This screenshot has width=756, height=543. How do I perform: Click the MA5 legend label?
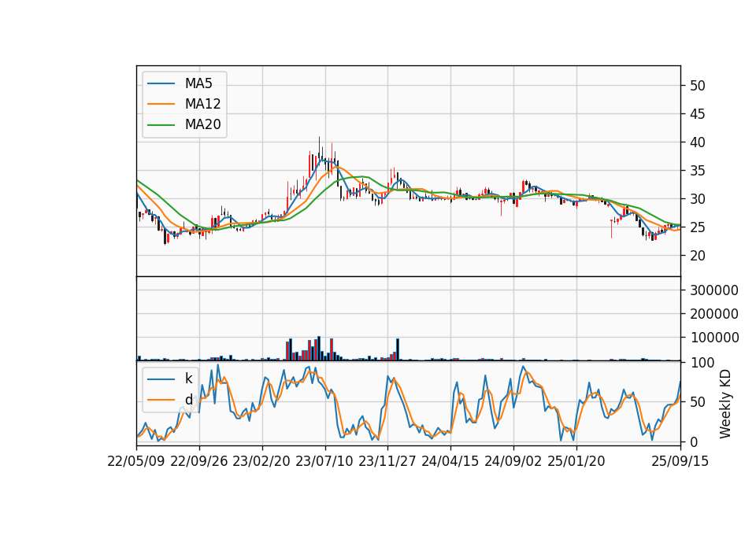198,83
